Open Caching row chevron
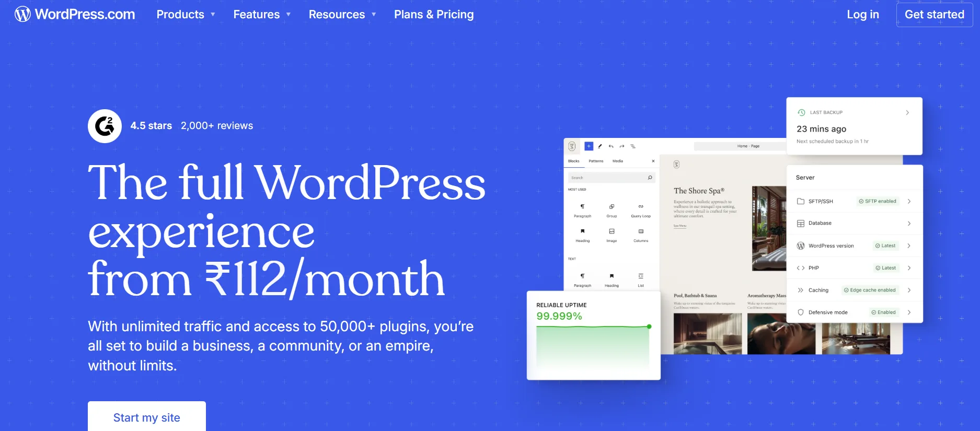 coord(909,290)
